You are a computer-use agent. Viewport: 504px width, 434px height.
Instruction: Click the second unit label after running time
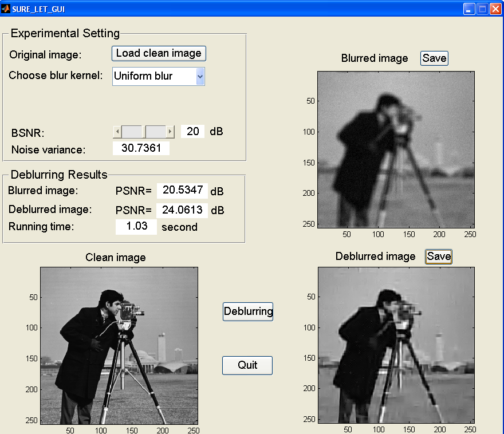point(179,227)
